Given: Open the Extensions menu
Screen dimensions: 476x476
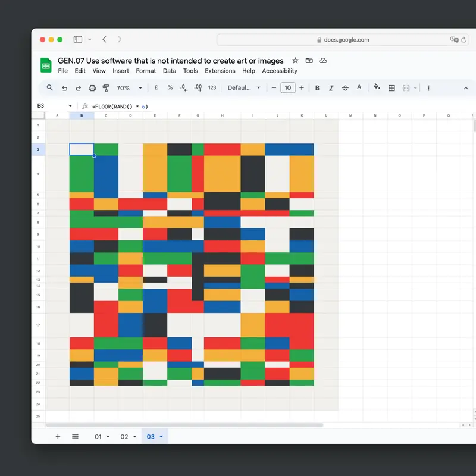Looking at the screenshot, I should point(220,71).
